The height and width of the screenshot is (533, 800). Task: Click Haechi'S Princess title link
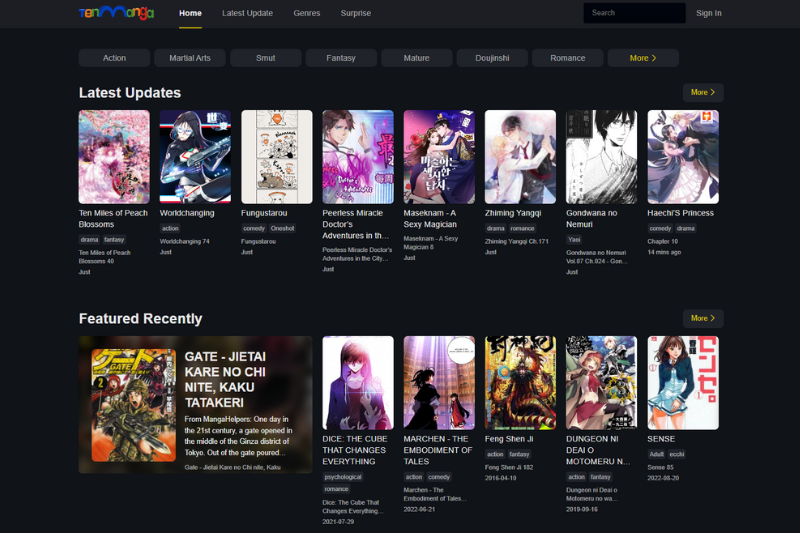coord(681,213)
